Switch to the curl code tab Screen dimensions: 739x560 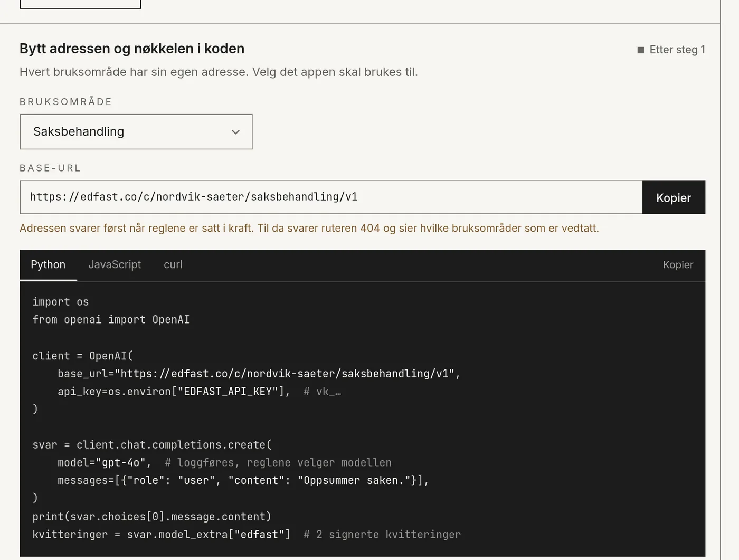pyautogui.click(x=173, y=265)
